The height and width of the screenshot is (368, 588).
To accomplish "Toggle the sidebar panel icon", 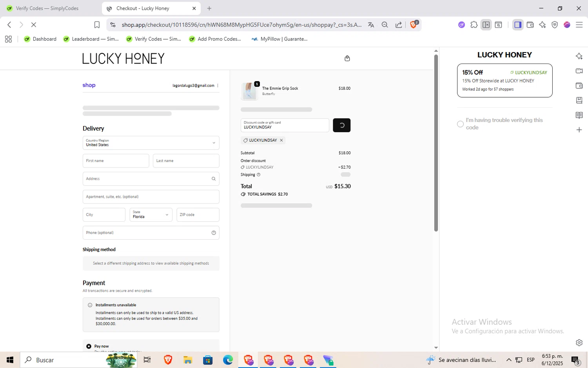I will pos(518,25).
